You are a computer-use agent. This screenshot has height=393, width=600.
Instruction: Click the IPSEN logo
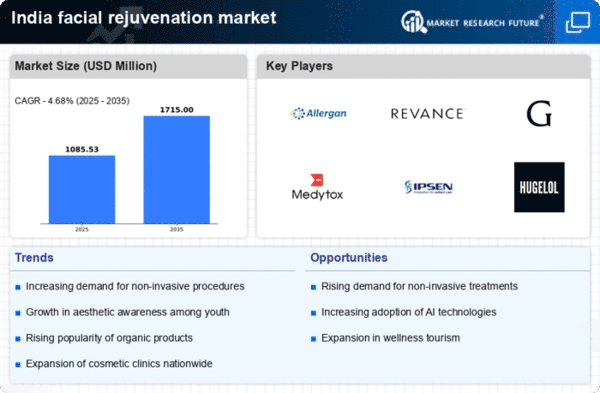[428, 187]
